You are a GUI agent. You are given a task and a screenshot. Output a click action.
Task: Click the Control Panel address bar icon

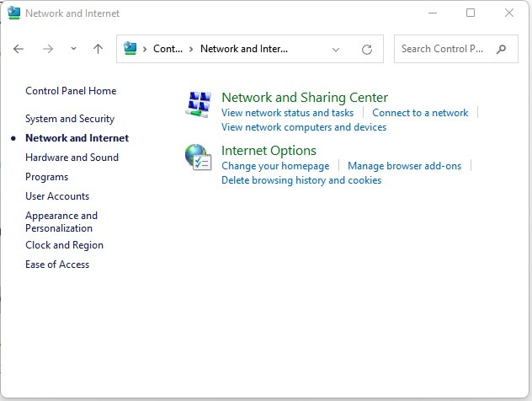click(x=130, y=49)
